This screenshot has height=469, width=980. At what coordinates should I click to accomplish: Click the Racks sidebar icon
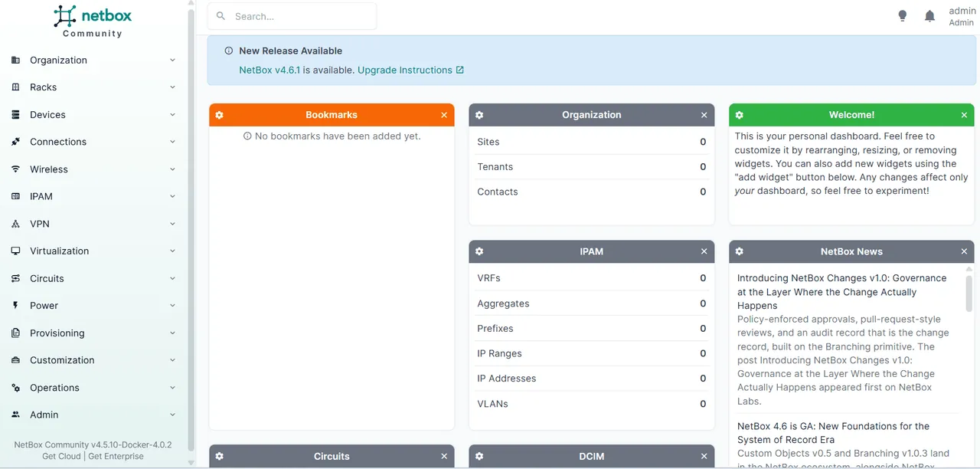15,87
